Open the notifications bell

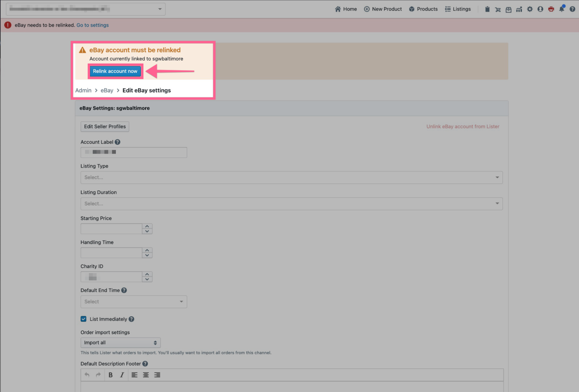(x=562, y=9)
